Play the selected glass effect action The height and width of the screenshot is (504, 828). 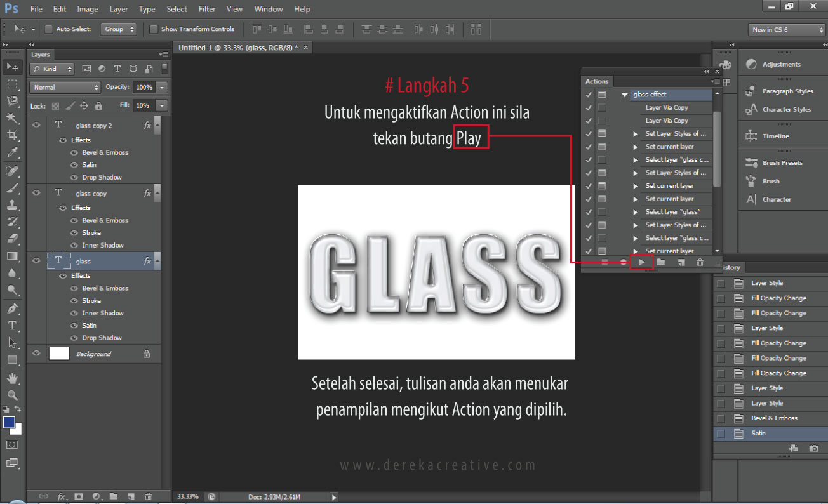(642, 262)
